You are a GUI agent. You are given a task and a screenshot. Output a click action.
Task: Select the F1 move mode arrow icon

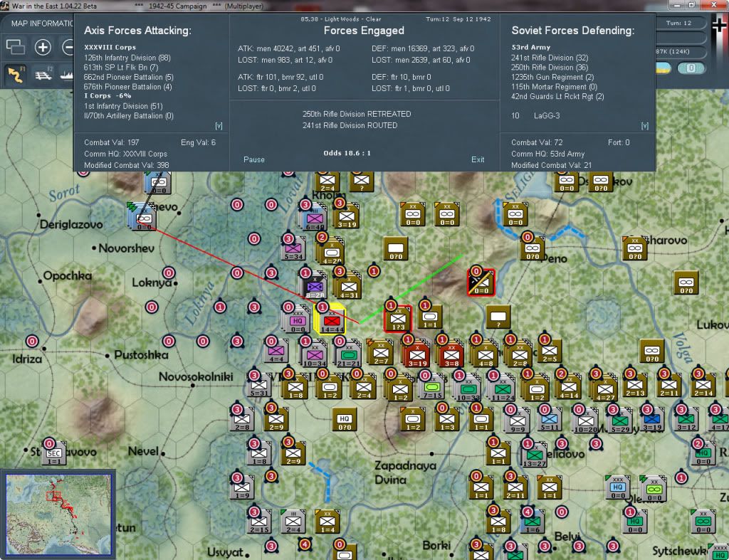pos(16,75)
